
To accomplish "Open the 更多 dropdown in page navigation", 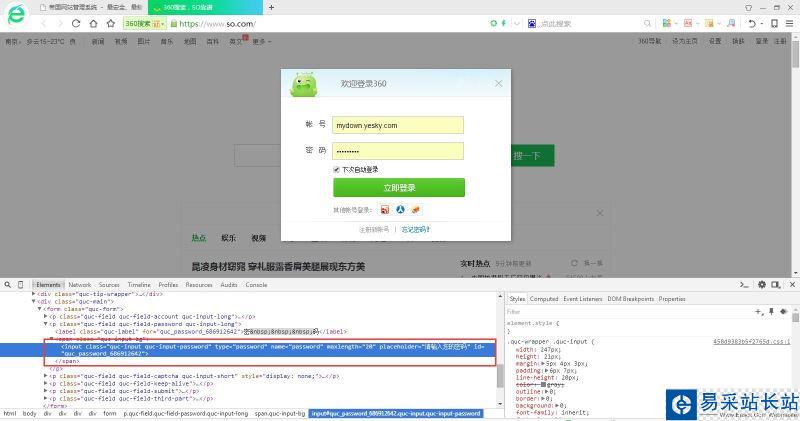I will click(262, 42).
